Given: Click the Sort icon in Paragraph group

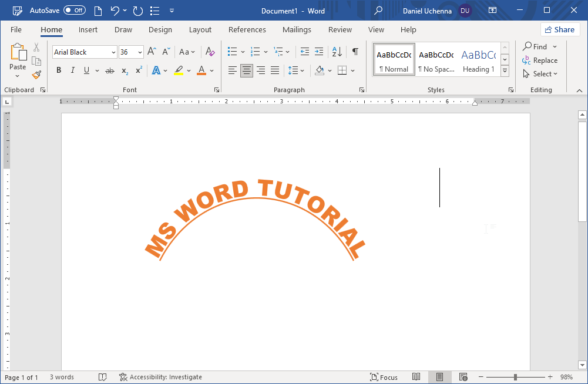Looking at the screenshot, I should point(335,52).
